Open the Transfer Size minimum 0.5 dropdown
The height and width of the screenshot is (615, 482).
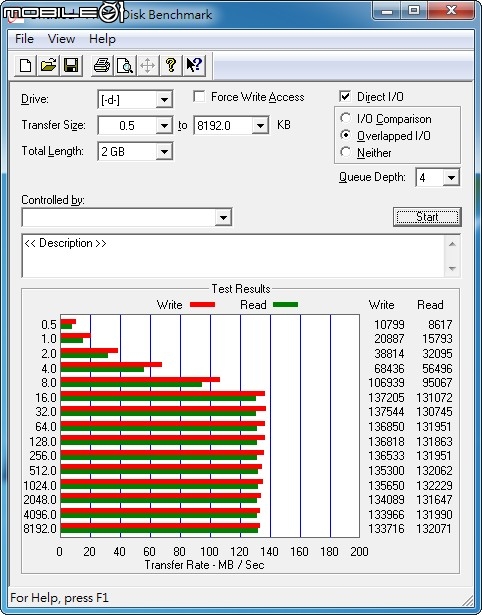click(x=164, y=126)
